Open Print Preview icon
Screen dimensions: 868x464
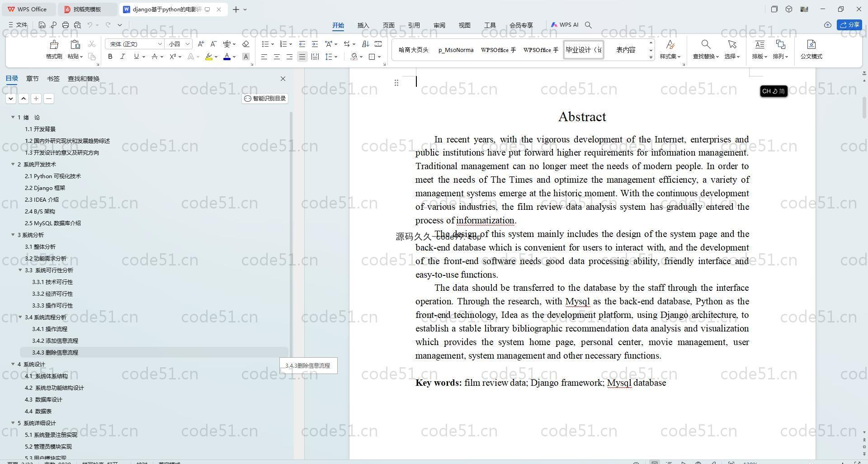77,25
